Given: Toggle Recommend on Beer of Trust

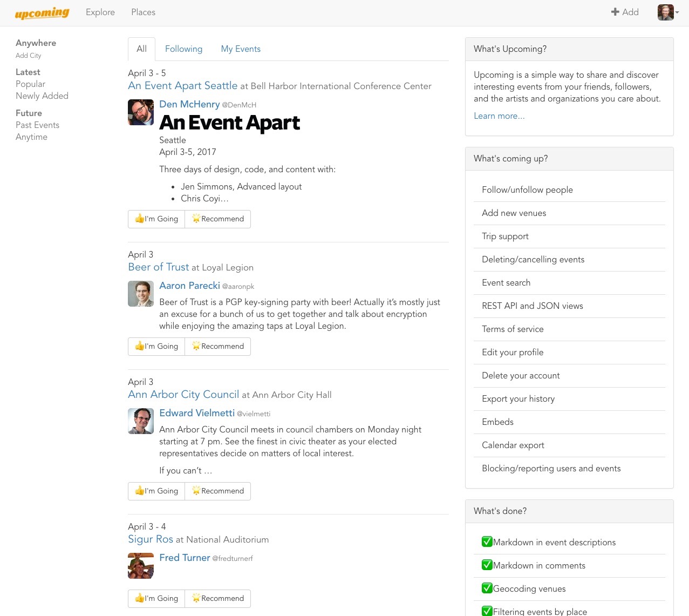Looking at the screenshot, I should (x=218, y=347).
